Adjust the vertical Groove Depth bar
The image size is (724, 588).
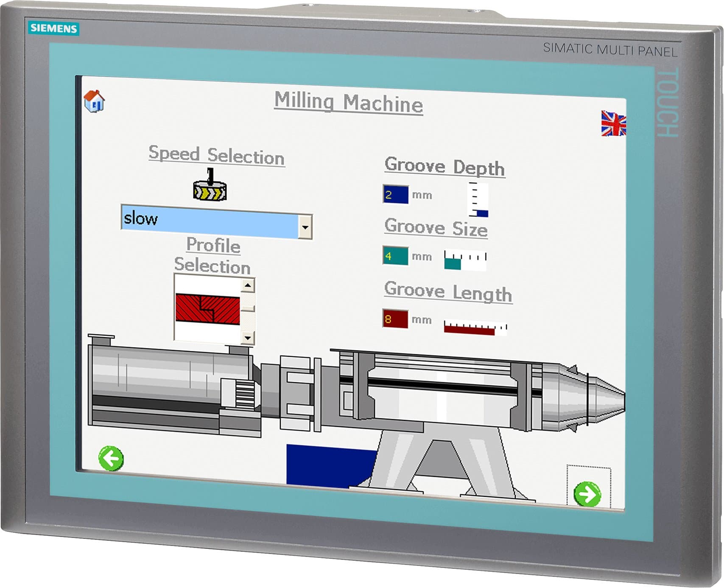[478, 199]
